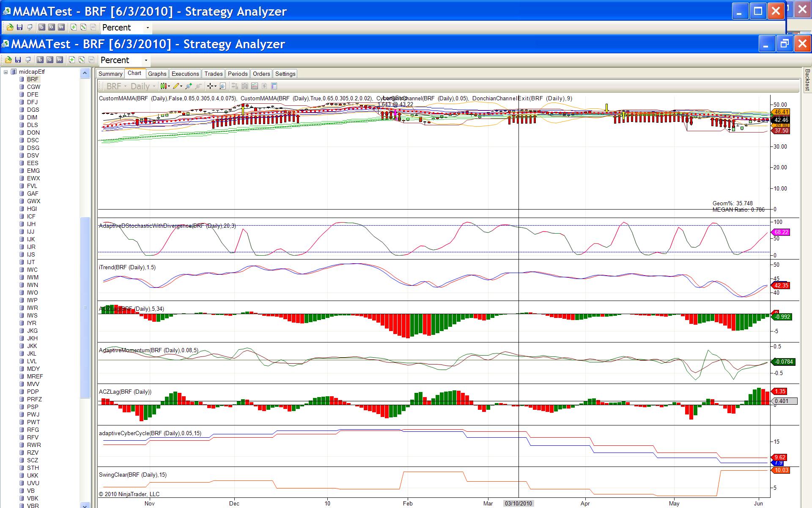Open the Percent display unit dropdown
This screenshot has width=812, height=508.
pyautogui.click(x=146, y=60)
